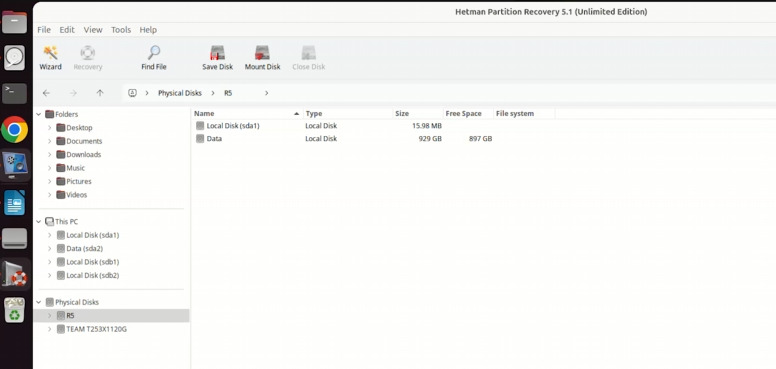
Task: Open chevron between Physical Disks and R5
Action: pos(213,93)
